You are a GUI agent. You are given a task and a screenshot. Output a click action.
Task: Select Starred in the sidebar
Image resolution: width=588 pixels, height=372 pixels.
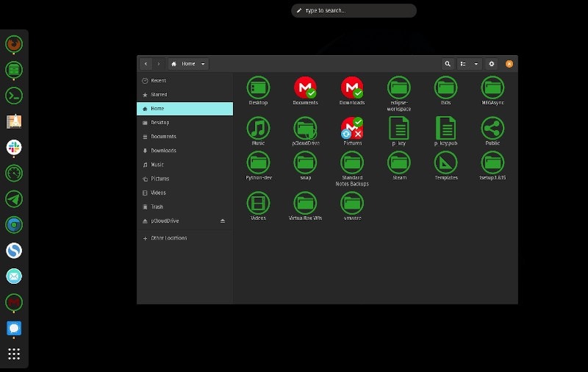tap(185, 95)
